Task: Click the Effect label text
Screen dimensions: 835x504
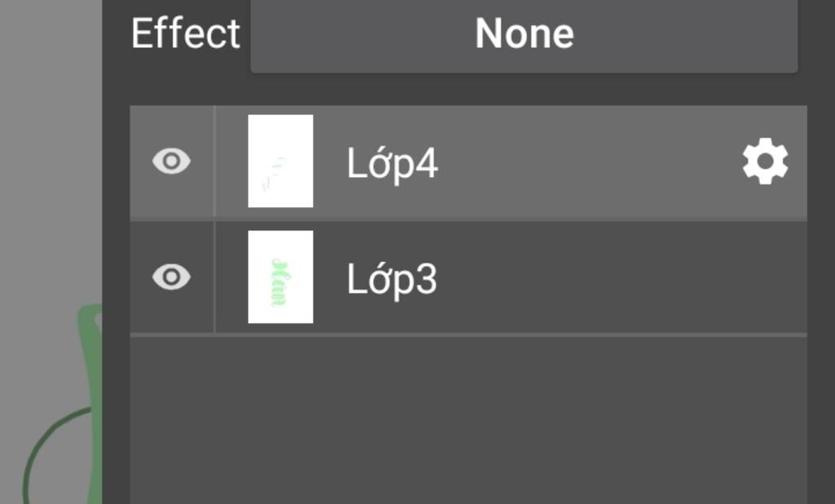Action: click(x=185, y=34)
